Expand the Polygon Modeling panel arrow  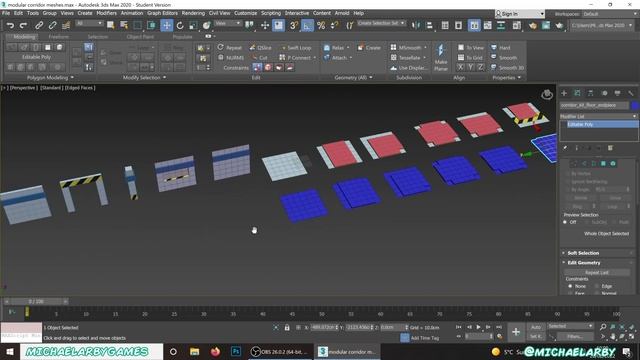point(72,78)
